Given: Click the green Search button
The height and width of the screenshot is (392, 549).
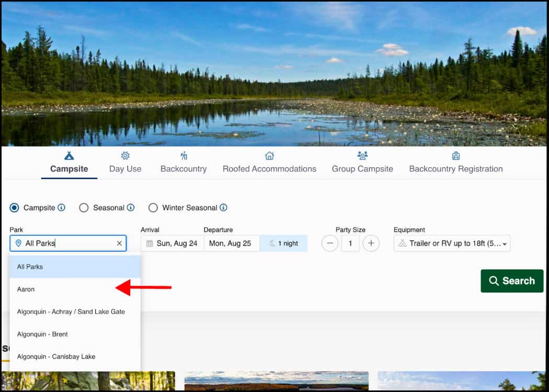Looking at the screenshot, I should (512, 281).
